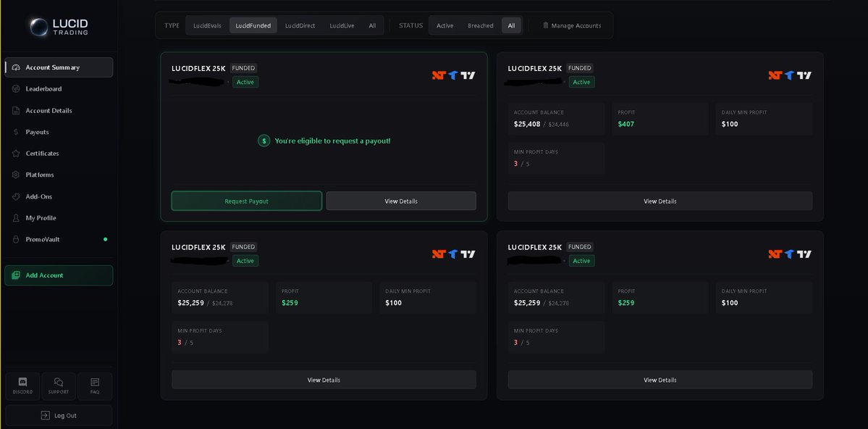Select the Tradovate icon on the first account
This screenshot has width=868, height=429.
(x=454, y=75)
